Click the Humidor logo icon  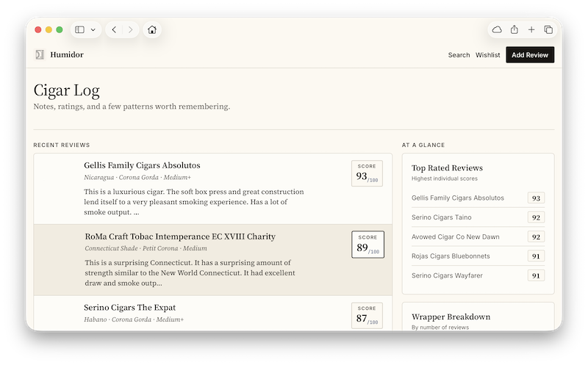pyautogui.click(x=40, y=54)
